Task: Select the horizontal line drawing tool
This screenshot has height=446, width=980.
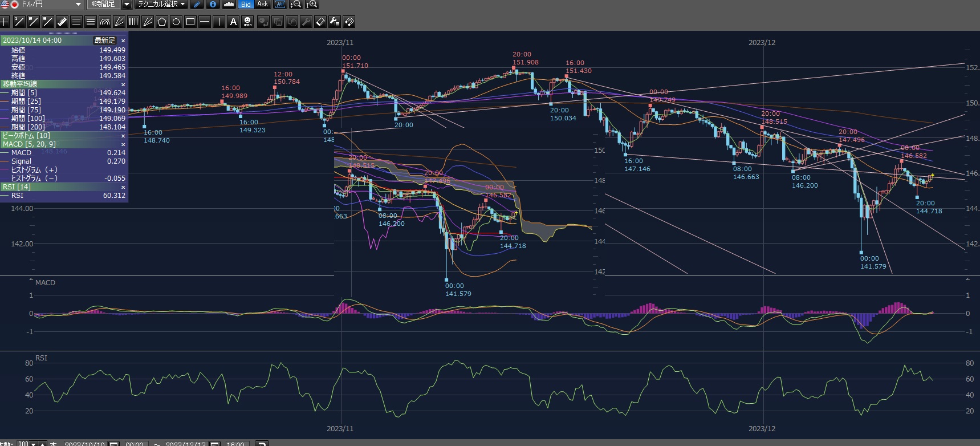Action: point(205,22)
